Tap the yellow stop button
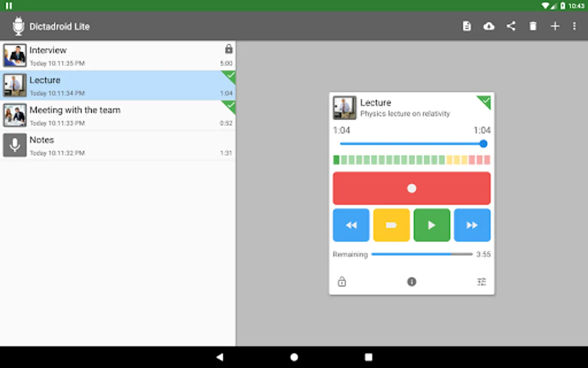The height and width of the screenshot is (368, 588). tap(391, 225)
